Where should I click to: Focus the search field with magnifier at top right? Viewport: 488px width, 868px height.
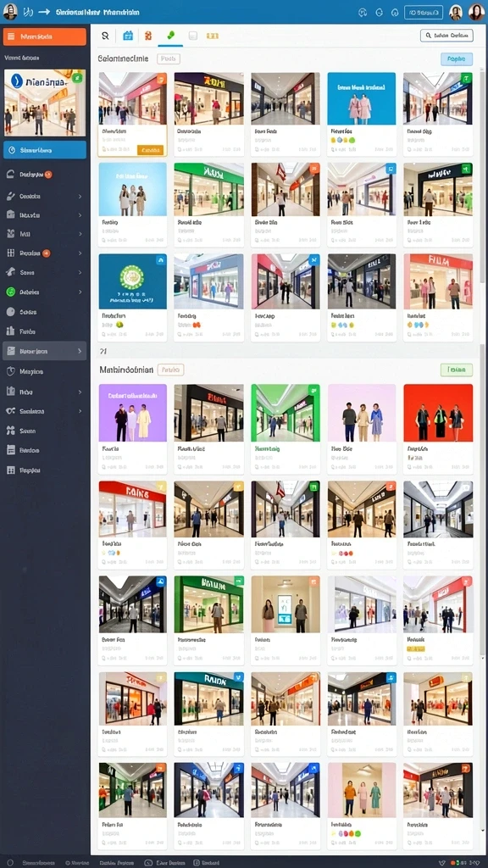pyautogui.click(x=447, y=36)
